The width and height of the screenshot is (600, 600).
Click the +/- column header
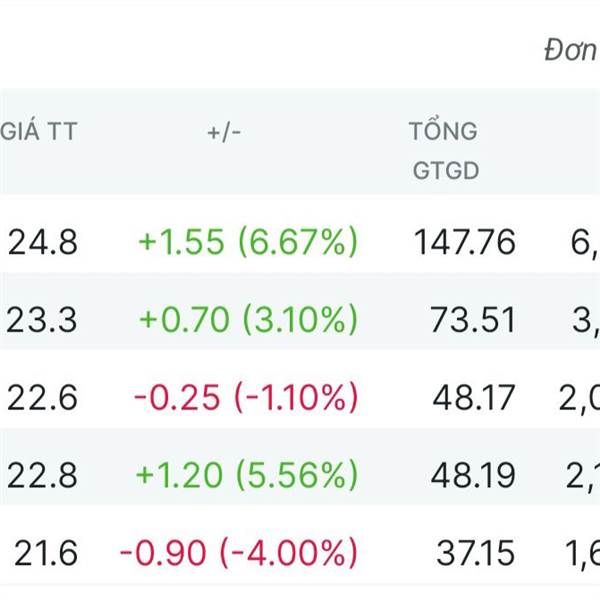click(x=224, y=133)
